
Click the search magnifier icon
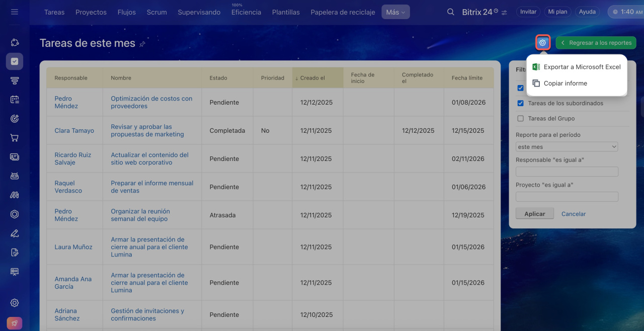click(x=451, y=12)
